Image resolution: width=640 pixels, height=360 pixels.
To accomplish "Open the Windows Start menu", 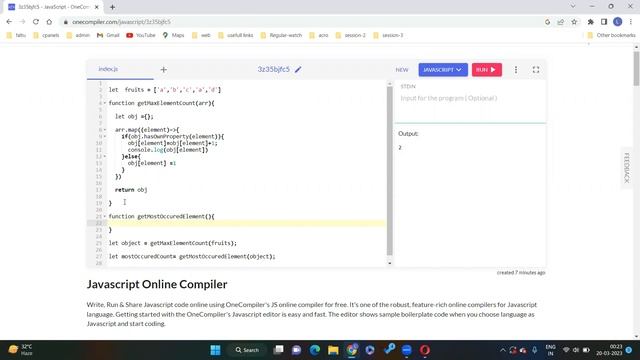I will (x=216, y=350).
